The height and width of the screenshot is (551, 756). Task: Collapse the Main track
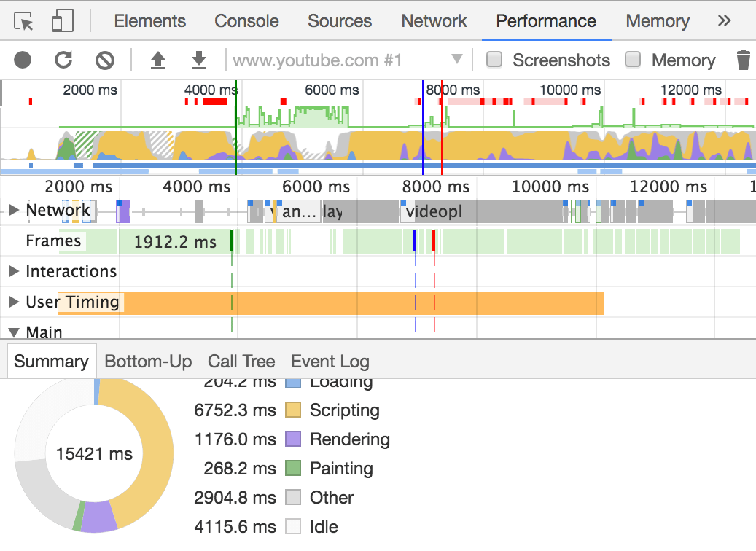[x=15, y=332]
